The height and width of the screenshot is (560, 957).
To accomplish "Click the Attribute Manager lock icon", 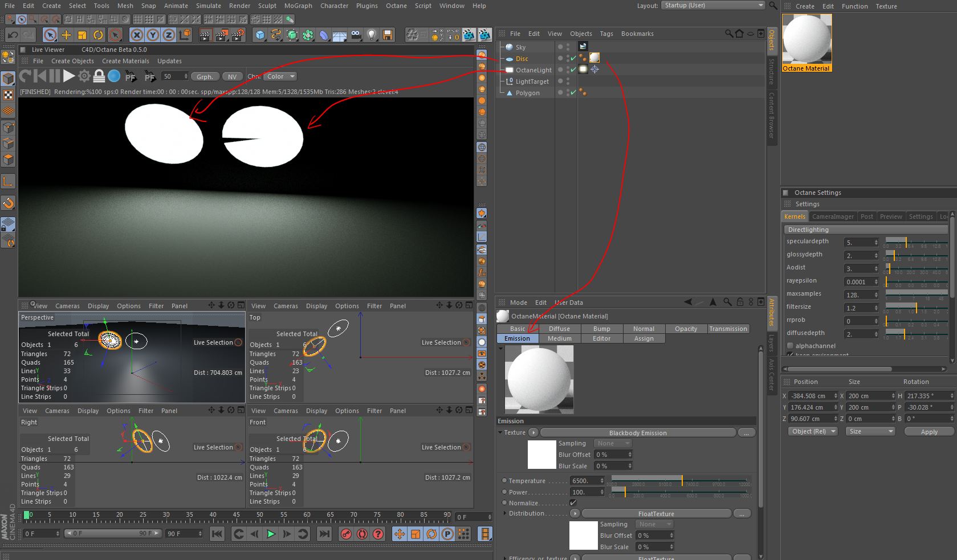I will [740, 302].
